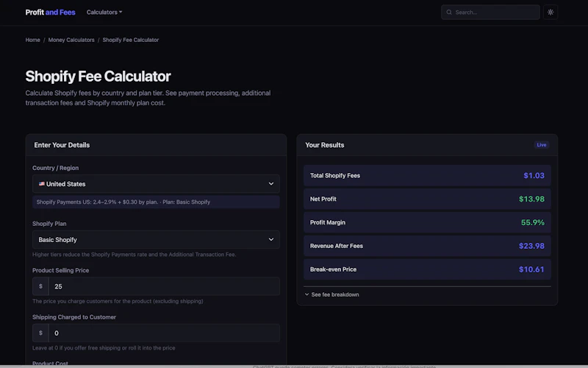Click the Profit Margin label
The width and height of the screenshot is (588, 368).
click(x=327, y=223)
